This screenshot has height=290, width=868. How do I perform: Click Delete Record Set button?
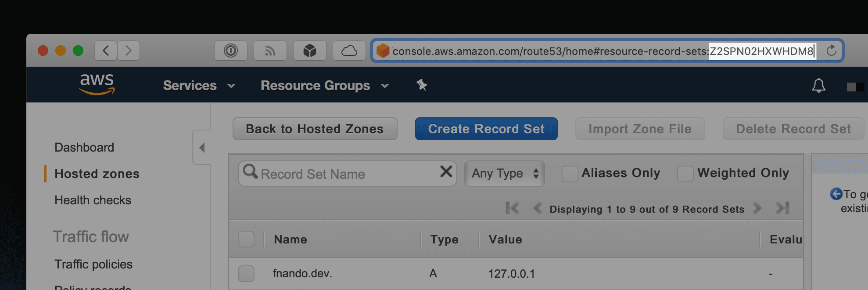click(x=793, y=129)
